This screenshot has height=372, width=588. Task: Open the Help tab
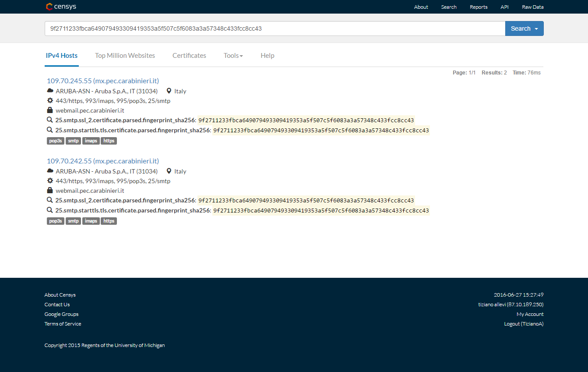[268, 56]
